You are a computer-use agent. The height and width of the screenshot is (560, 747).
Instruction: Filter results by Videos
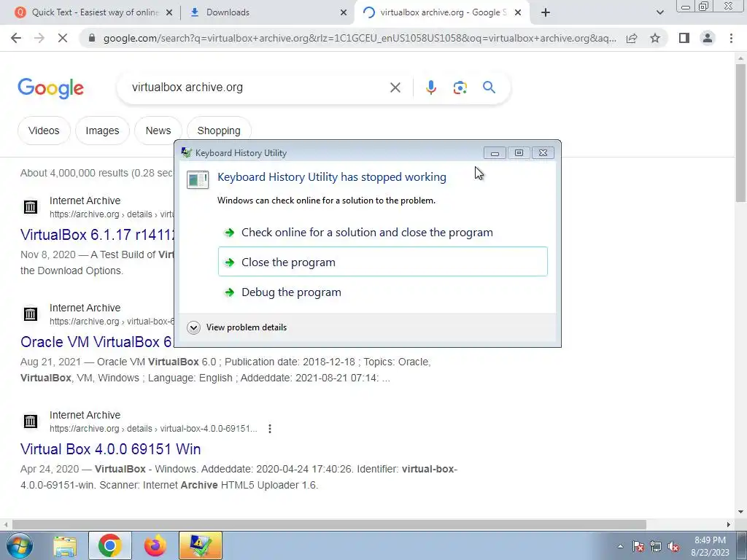[44, 131]
